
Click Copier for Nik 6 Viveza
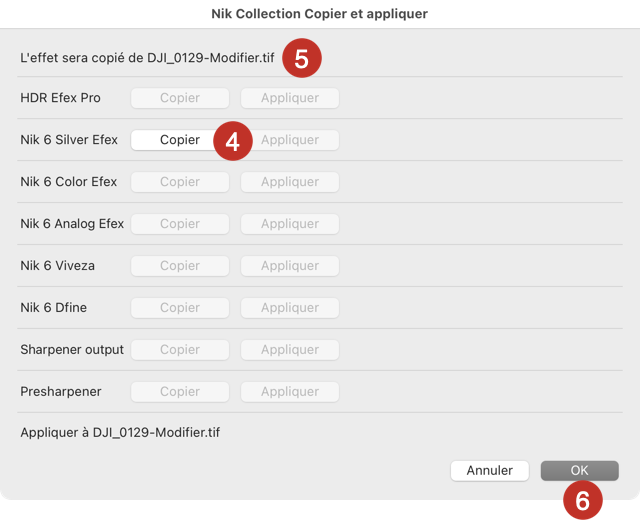[180, 266]
